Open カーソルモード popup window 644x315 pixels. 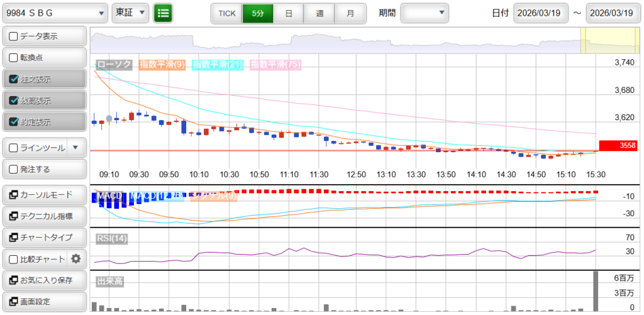44,195
